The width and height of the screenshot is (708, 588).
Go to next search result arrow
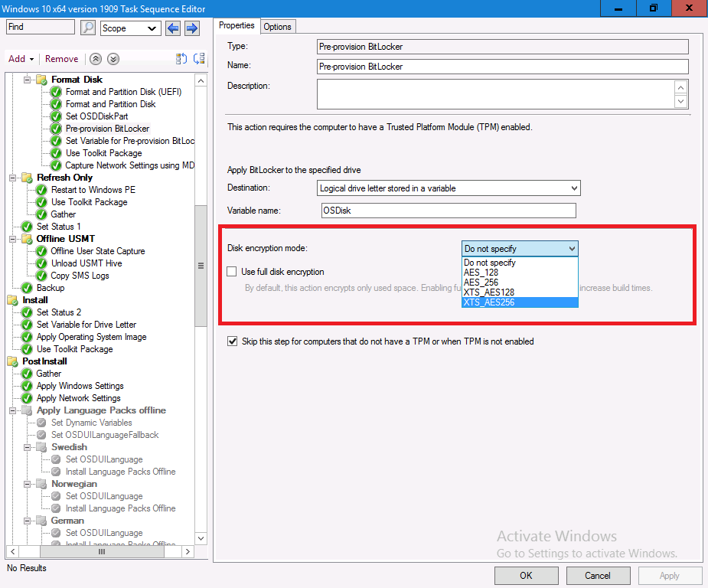192,28
